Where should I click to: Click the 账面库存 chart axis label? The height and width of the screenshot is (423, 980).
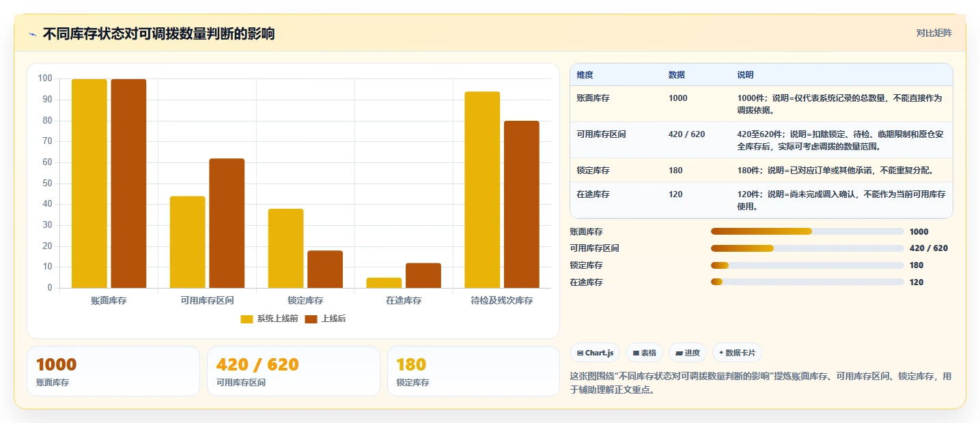point(109,300)
